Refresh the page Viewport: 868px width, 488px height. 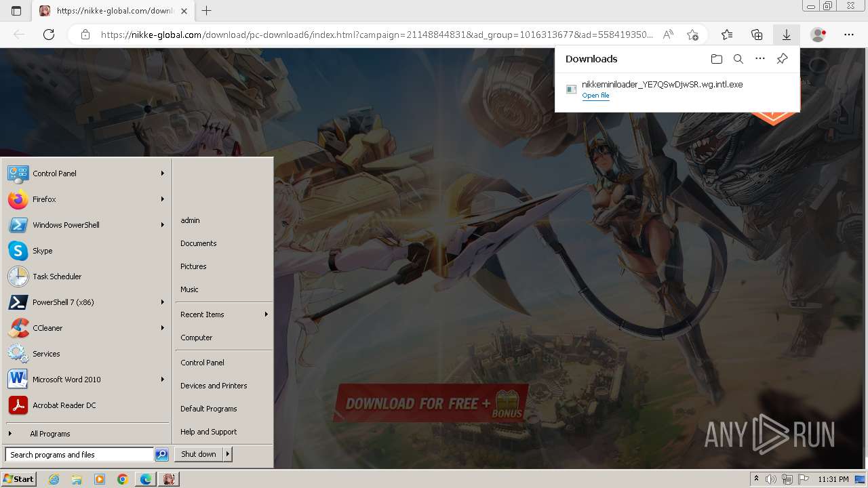[x=49, y=35]
